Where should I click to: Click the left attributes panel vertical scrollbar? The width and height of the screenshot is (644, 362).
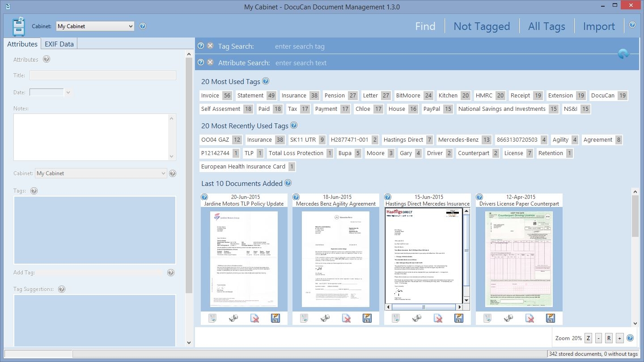coord(188,198)
